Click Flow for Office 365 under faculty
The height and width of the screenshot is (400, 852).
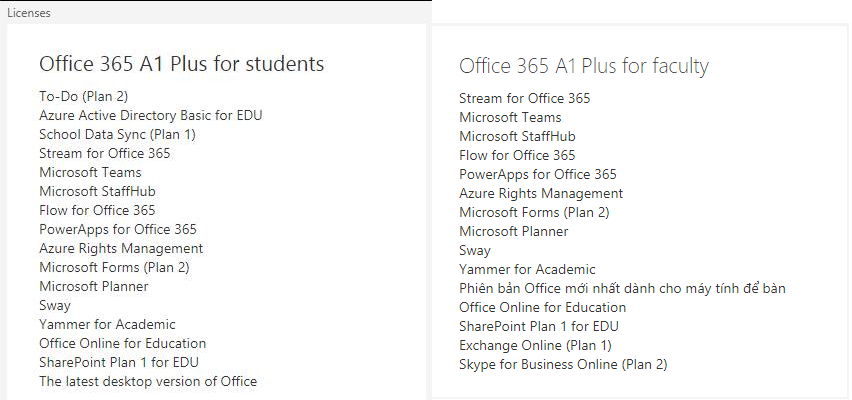click(517, 155)
